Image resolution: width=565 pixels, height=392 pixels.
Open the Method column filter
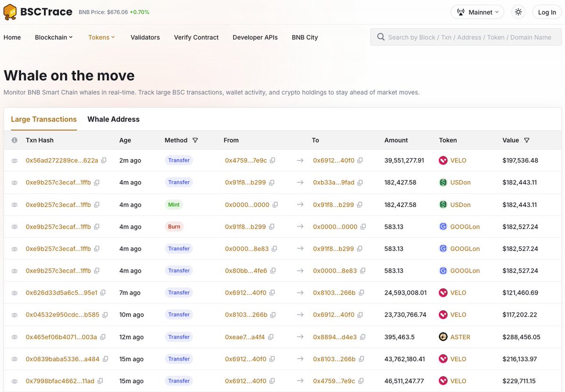[x=195, y=140]
